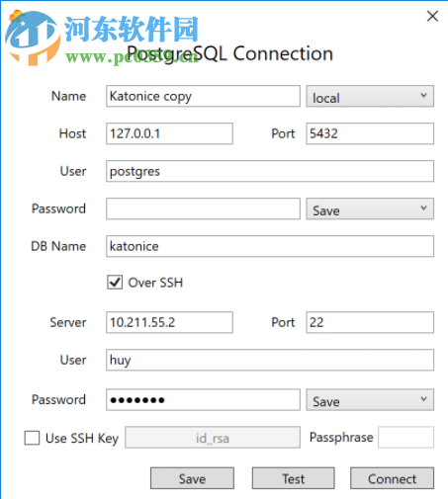Click the Test connection button

tap(294, 478)
